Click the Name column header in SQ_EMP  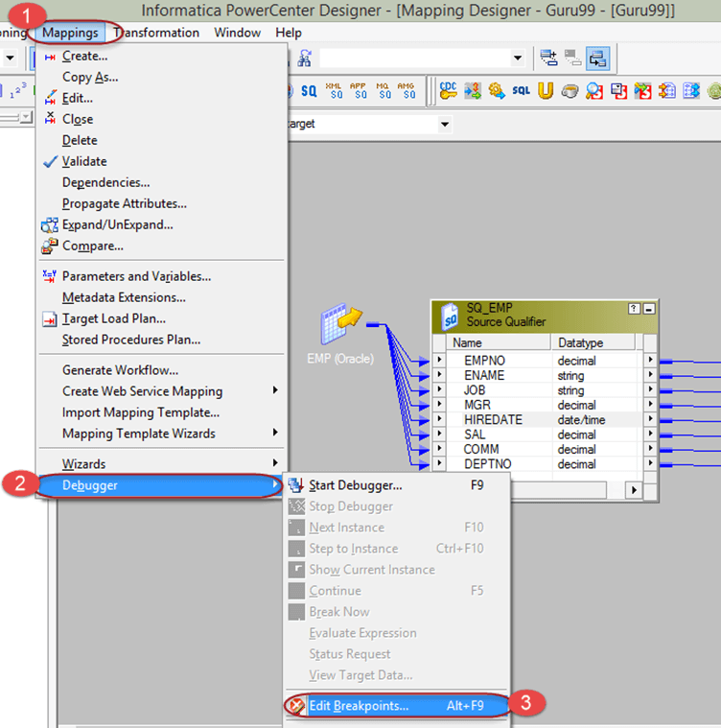pyautogui.click(x=499, y=342)
